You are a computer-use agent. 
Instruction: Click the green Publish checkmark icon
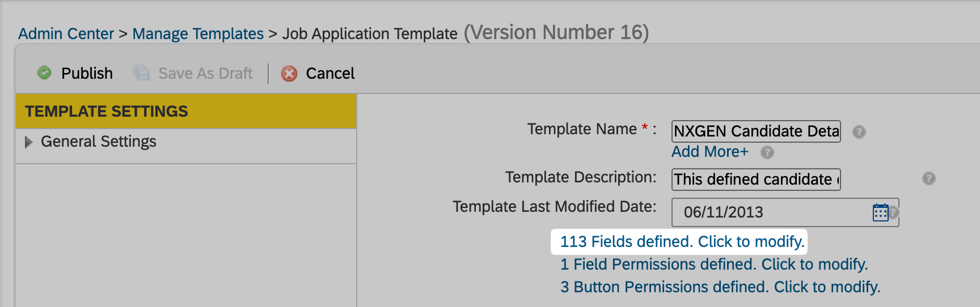coord(44,73)
